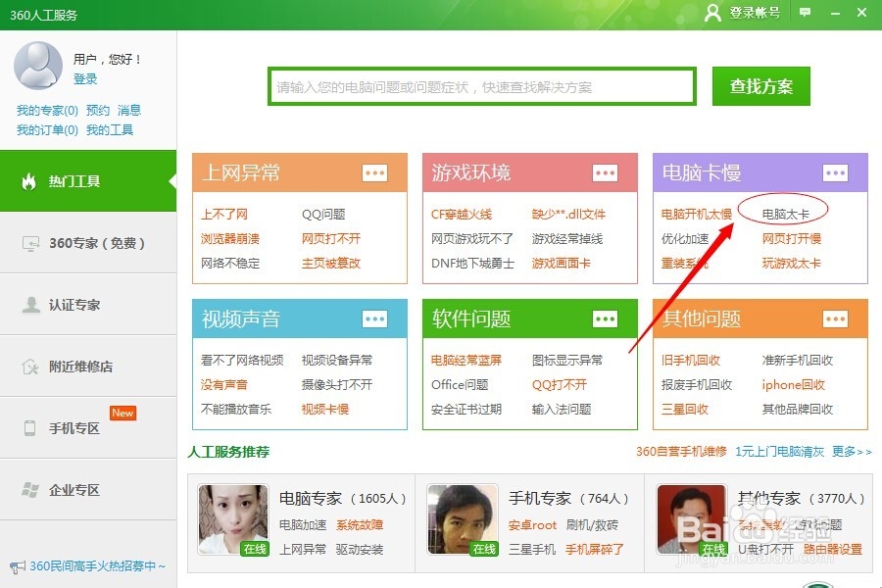
Task: Expand more 游戏环境 issues via ellipsis button
Action: coord(605,173)
